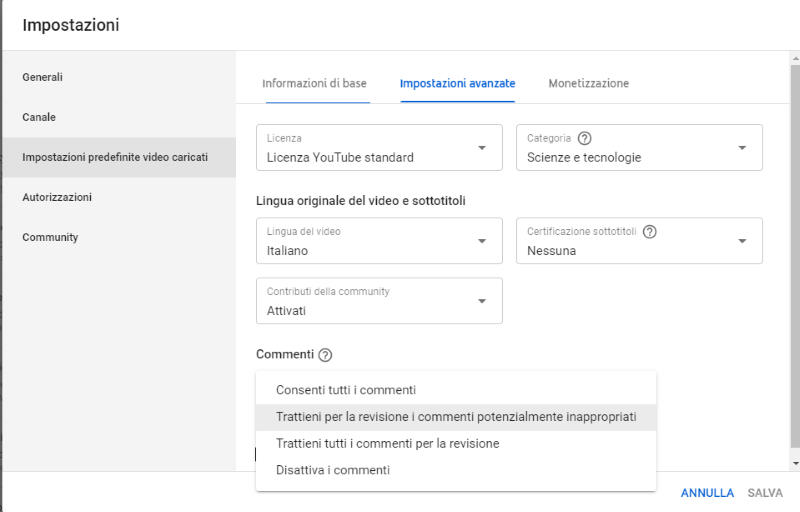800x512 pixels.
Task: Click help icon next to Categoria
Action: [x=585, y=138]
